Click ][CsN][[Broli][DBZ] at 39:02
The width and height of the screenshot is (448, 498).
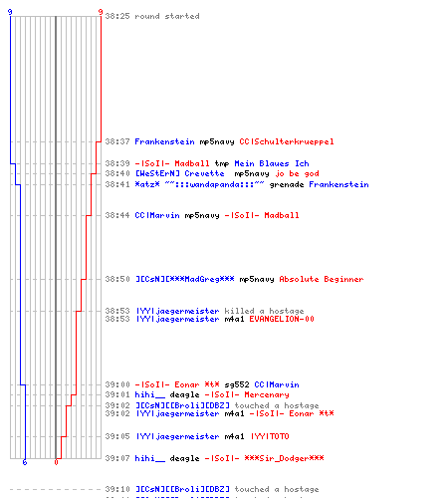pos(182,405)
